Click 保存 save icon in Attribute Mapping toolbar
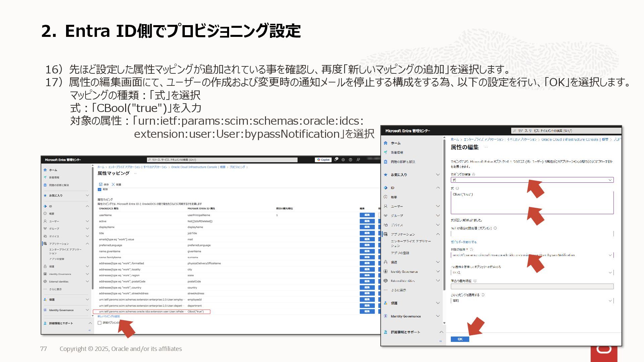The height and width of the screenshot is (362, 644). click(x=101, y=184)
